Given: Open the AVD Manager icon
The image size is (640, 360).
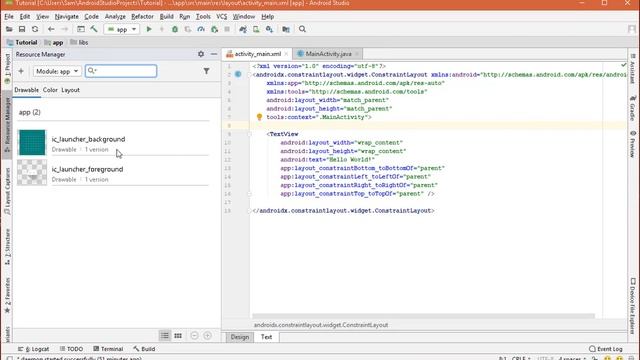Looking at the screenshot, I should [256, 29].
